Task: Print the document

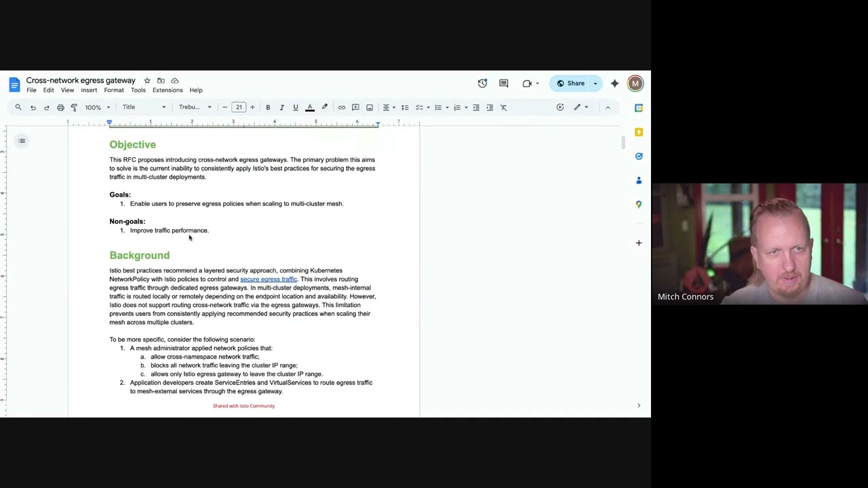Action: (x=60, y=107)
